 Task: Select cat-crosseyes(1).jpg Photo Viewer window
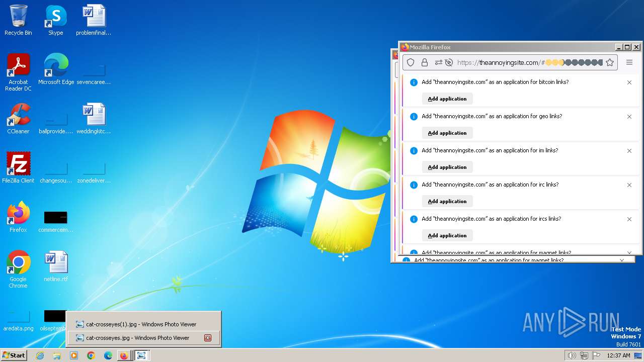[143, 324]
